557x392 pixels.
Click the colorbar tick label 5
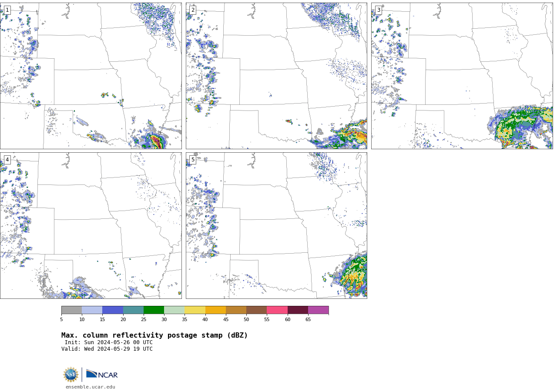click(61, 320)
